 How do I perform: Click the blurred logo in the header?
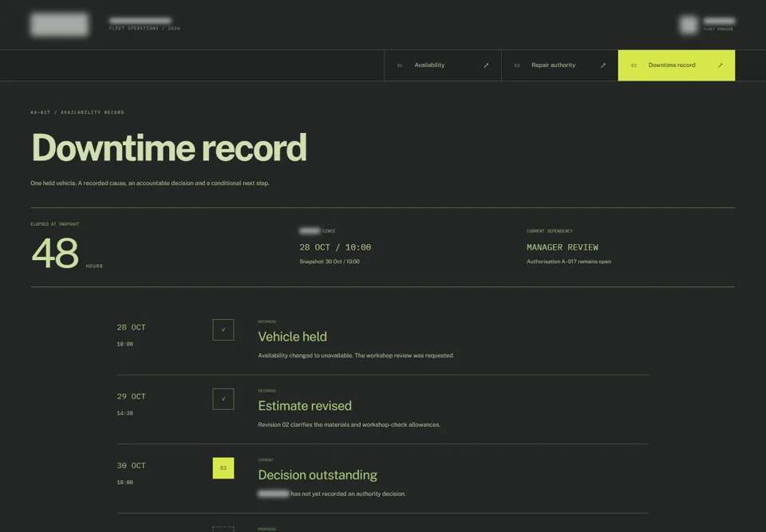click(60, 25)
